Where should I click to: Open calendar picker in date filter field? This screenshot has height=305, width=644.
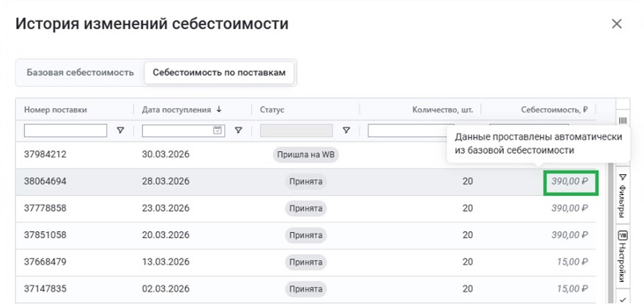pos(218,130)
